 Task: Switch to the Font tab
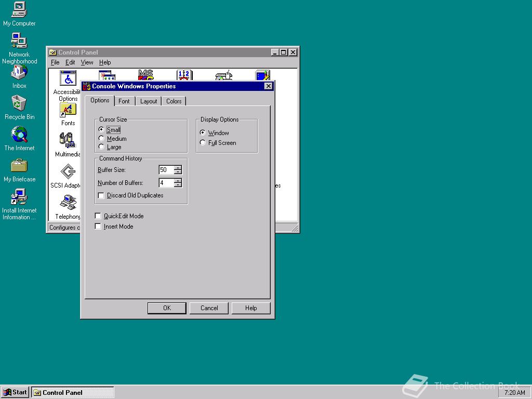[124, 101]
